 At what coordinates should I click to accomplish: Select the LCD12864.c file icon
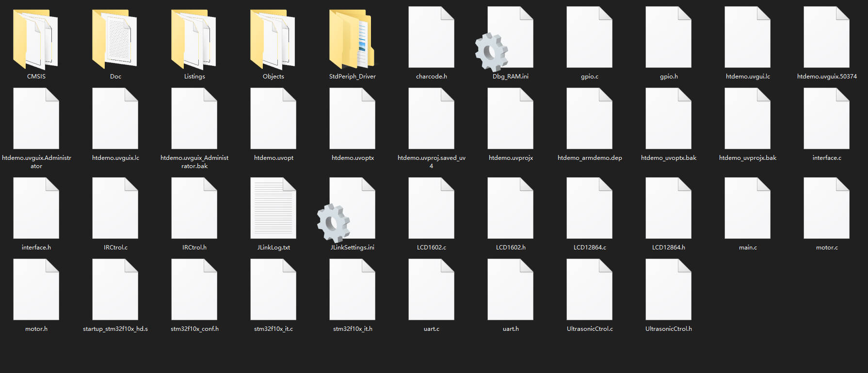589,208
